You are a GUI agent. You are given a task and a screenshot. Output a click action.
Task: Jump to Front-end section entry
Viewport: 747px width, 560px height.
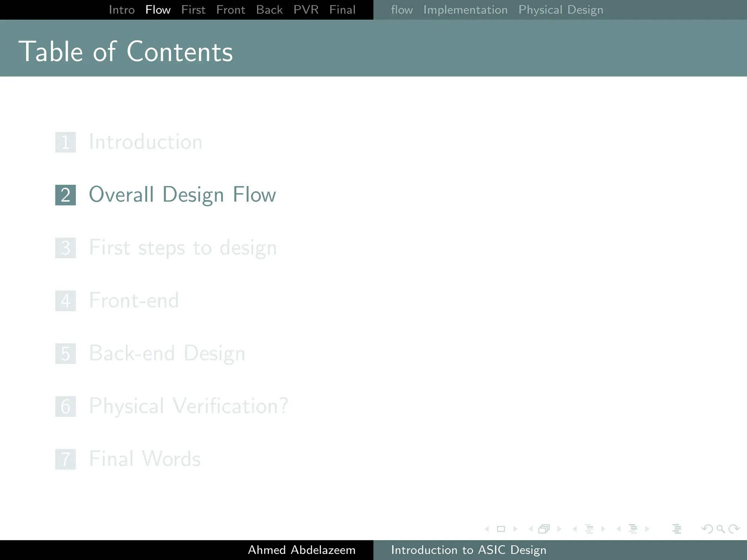pyautogui.click(x=134, y=300)
